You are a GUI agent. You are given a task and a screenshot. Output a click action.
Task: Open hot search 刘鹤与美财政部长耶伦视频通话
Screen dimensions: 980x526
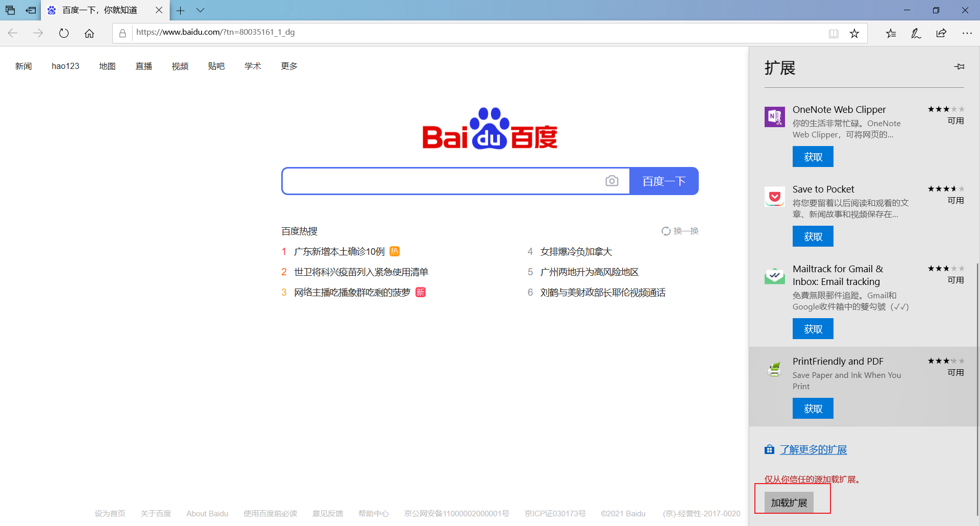(603, 293)
